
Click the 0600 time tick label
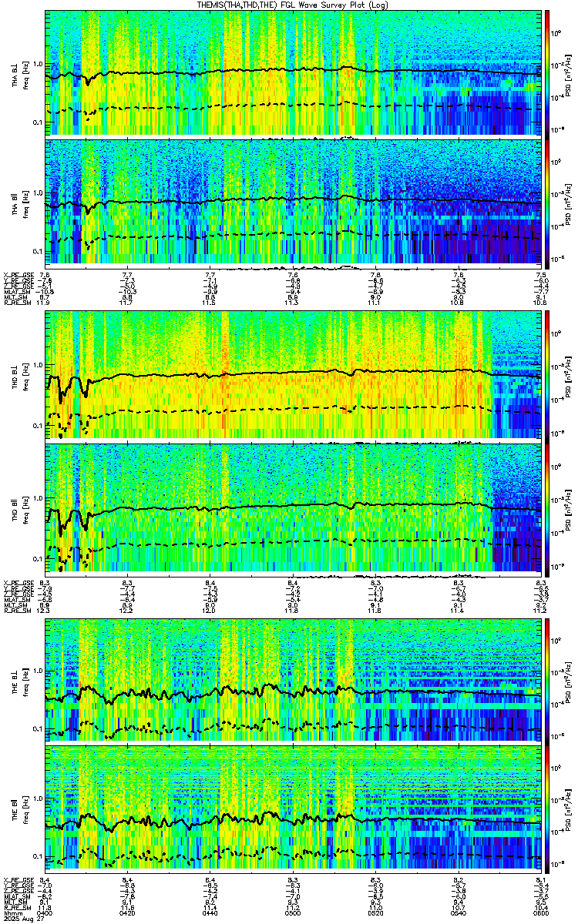539,914
